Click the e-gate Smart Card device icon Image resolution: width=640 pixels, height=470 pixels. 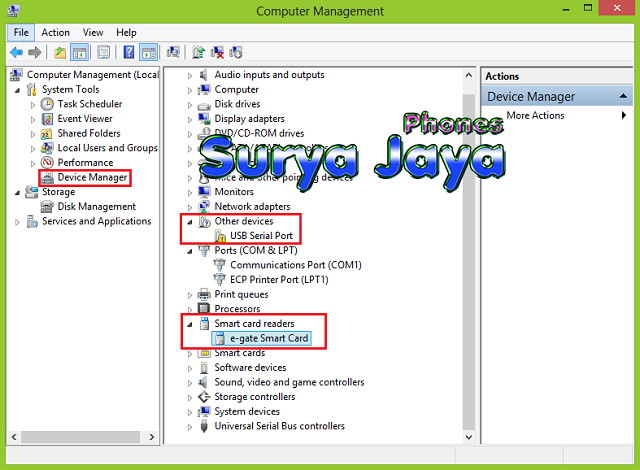tap(220, 338)
